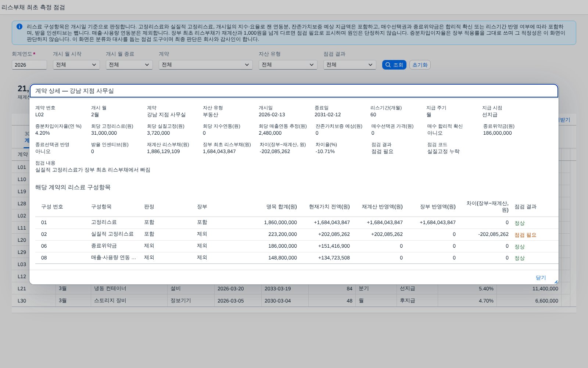Image resolution: width=588 pixels, height=368 pixels.
Task: Click the 1,886,129,109 recalculated liability value
Action: [x=164, y=152]
